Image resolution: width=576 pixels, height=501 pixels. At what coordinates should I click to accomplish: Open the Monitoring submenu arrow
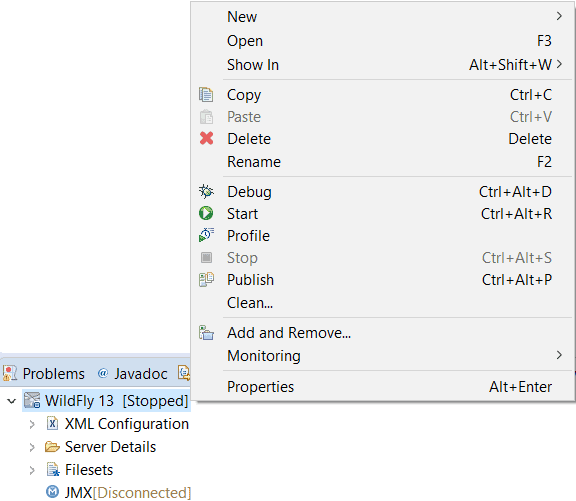tap(559, 355)
